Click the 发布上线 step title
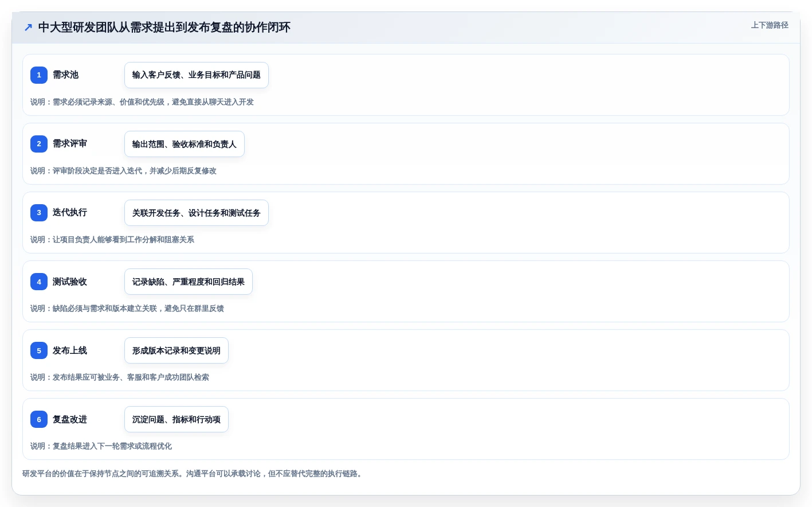 tap(70, 350)
